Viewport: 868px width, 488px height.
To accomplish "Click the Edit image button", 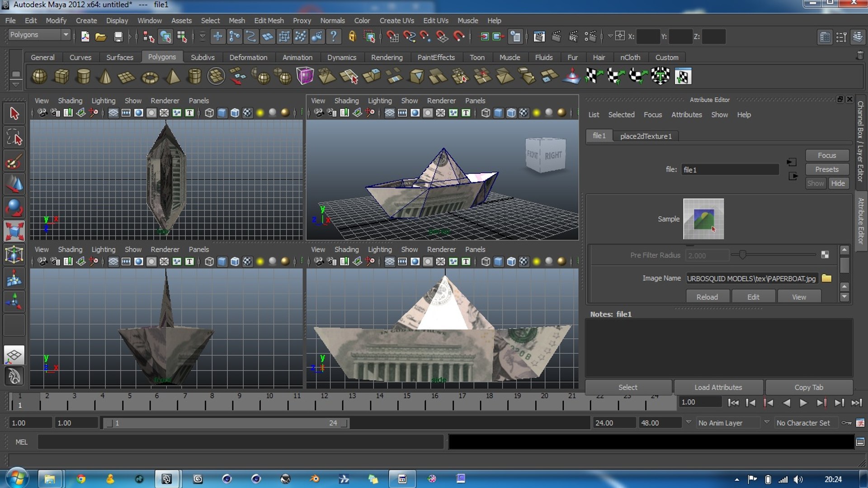I will pyautogui.click(x=753, y=297).
